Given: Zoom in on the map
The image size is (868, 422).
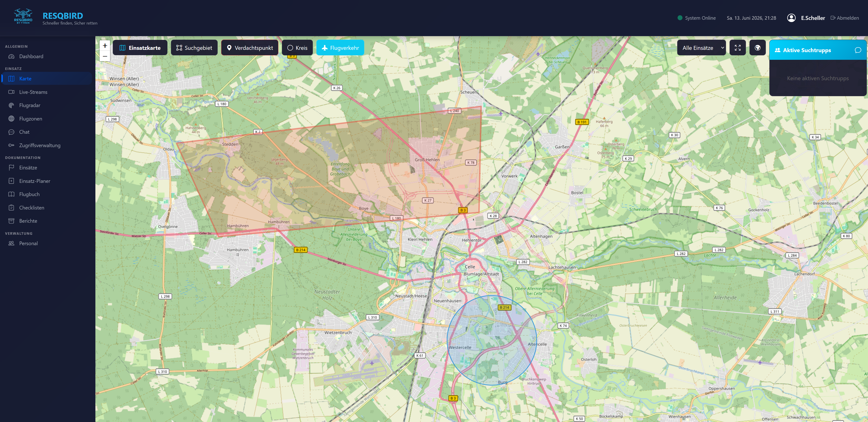Looking at the screenshot, I should pyautogui.click(x=105, y=45).
